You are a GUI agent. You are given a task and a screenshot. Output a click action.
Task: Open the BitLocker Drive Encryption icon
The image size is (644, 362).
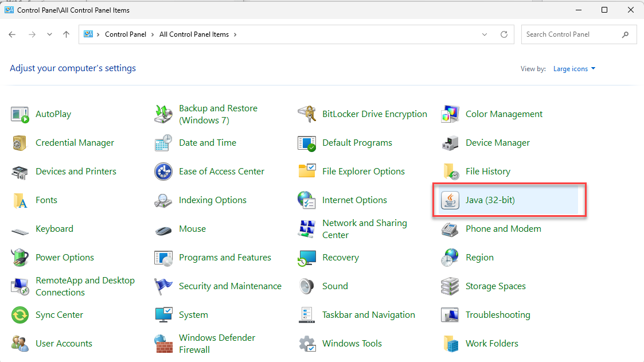(307, 114)
